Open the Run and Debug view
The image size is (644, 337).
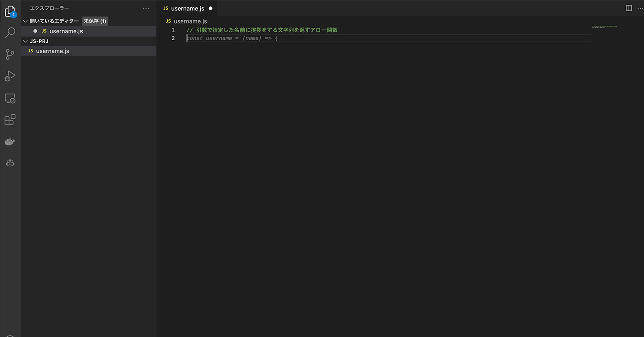10,76
